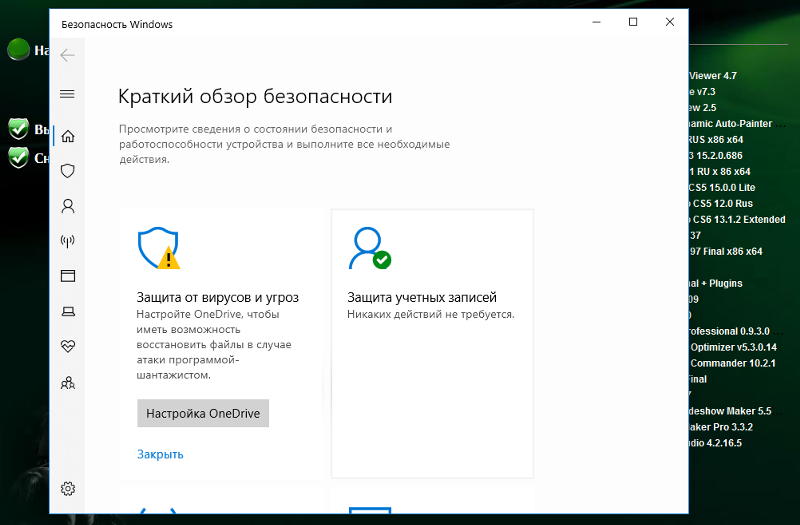Screen dimensions: 800x525
Task: Click the account icon with green checkmark
Action: (x=370, y=248)
